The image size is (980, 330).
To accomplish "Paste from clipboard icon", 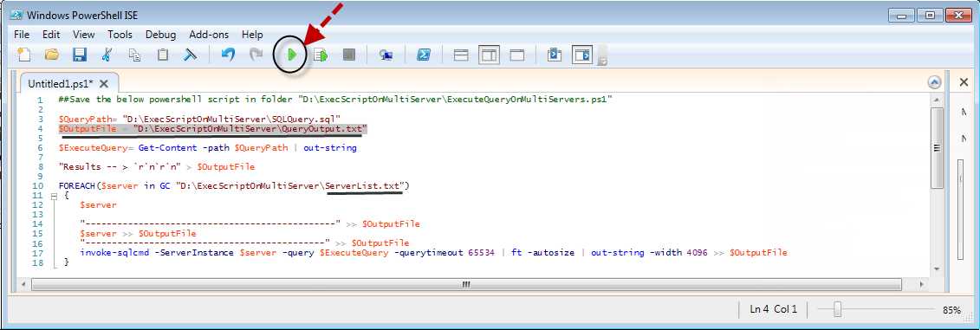I will pyautogui.click(x=163, y=55).
